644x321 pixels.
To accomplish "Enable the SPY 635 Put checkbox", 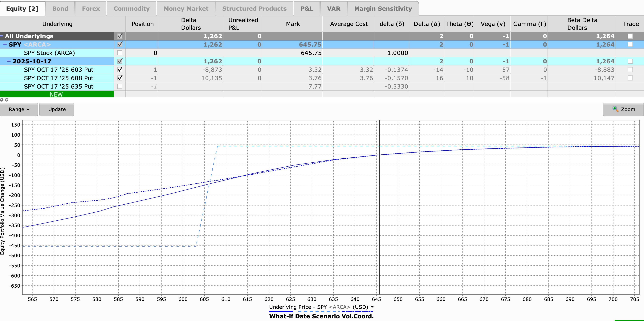I will click(120, 86).
